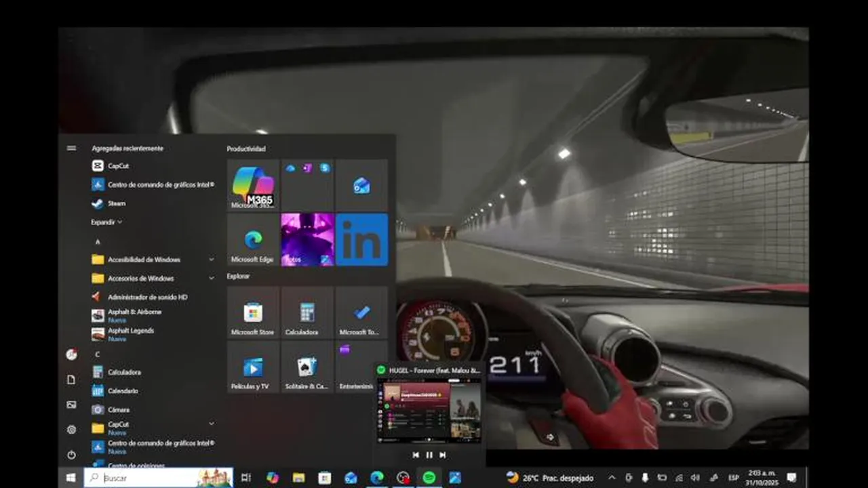Image resolution: width=868 pixels, height=488 pixels.
Task: Click the weather widget 26°C Prac. despejado
Action: [550, 478]
